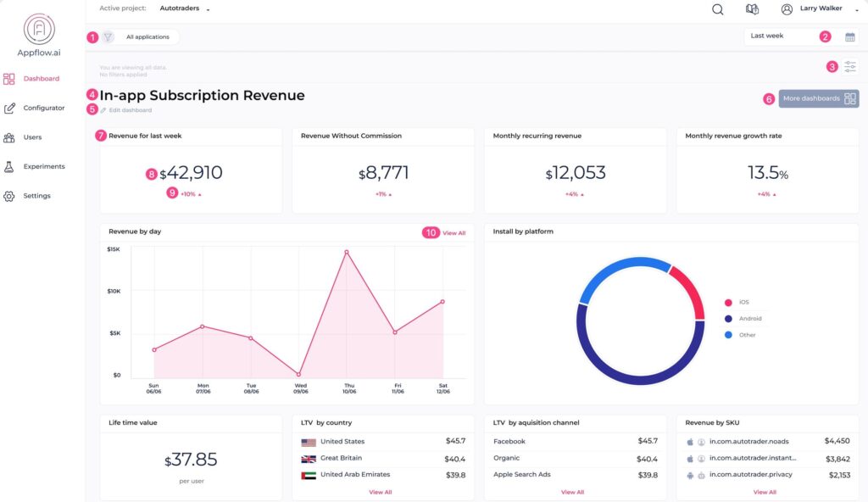
Task: Click the Great Britain flag icon
Action: 309,459
